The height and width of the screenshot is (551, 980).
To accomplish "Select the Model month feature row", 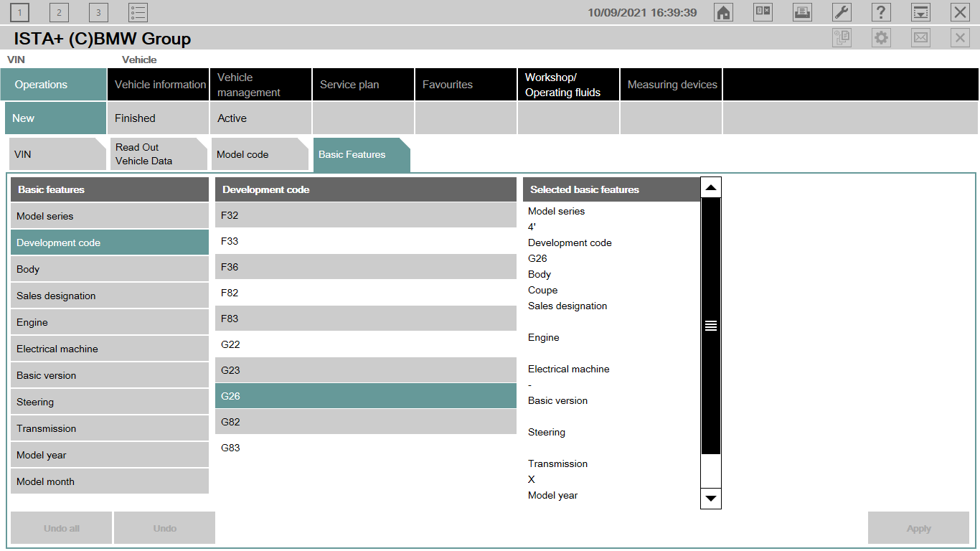I will pos(110,481).
